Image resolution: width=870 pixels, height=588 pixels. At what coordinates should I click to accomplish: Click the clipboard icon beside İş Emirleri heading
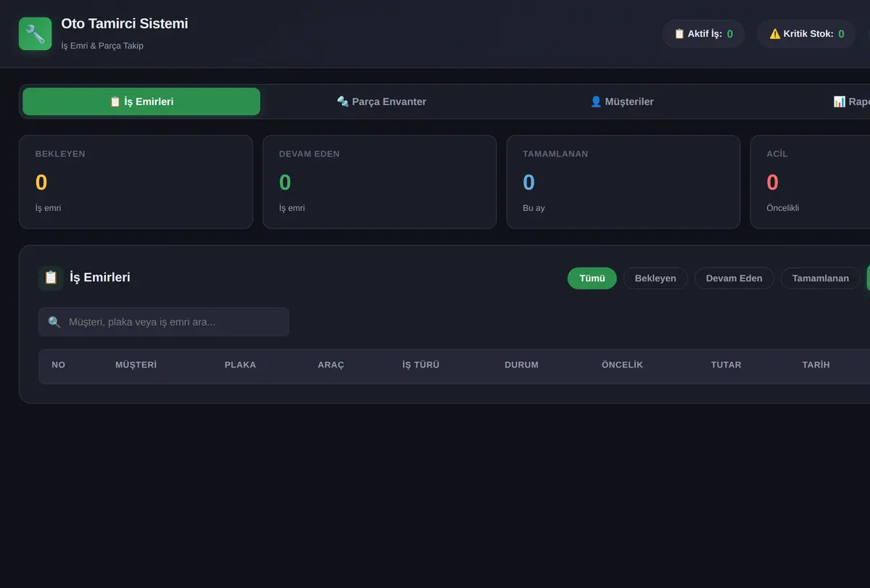pos(51,278)
